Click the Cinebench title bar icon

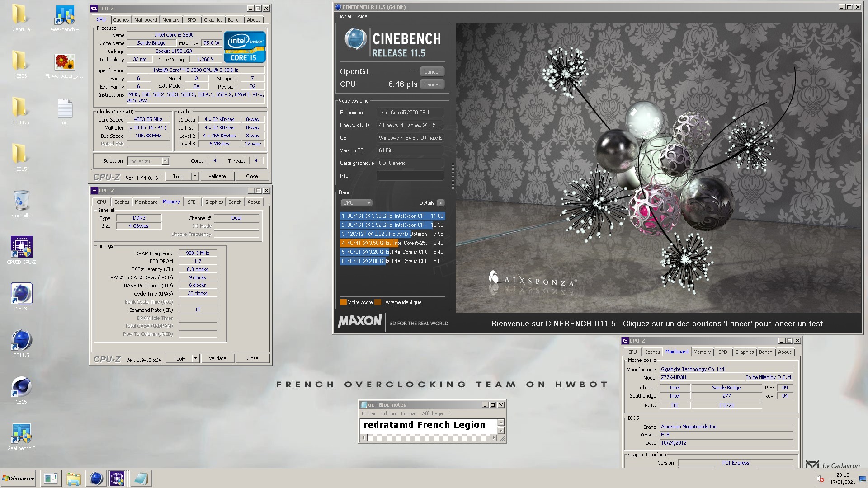click(338, 7)
